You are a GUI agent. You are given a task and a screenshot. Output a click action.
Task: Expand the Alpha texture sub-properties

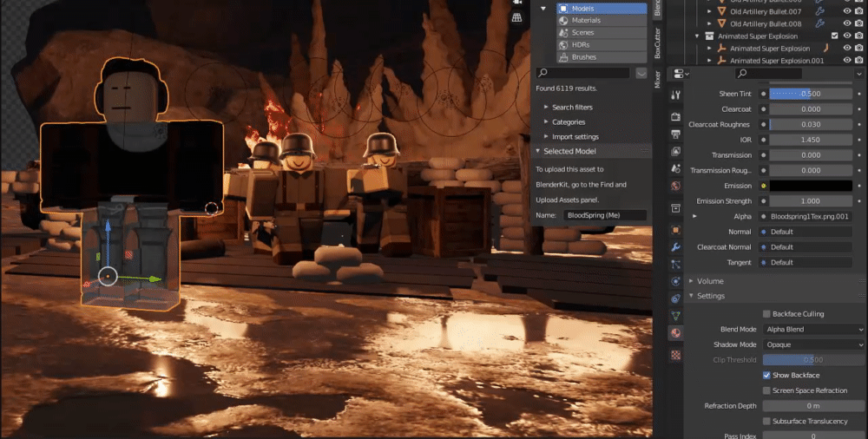coord(694,216)
